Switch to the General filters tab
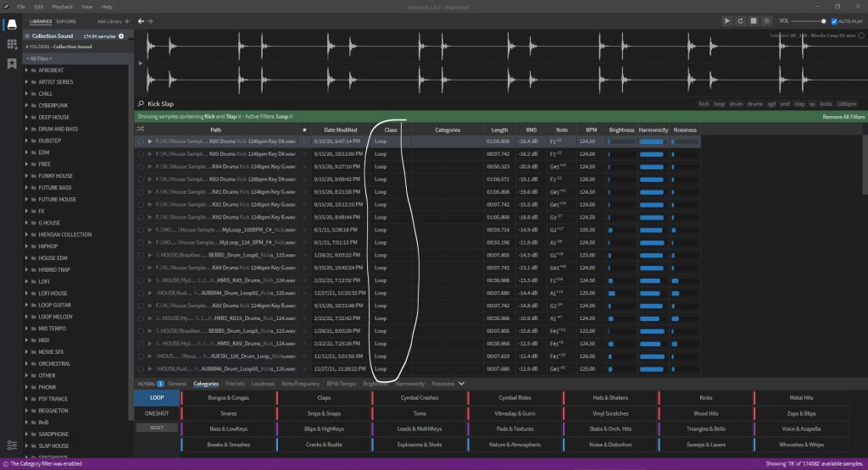Screen dimensions: 868x470 click(177, 384)
